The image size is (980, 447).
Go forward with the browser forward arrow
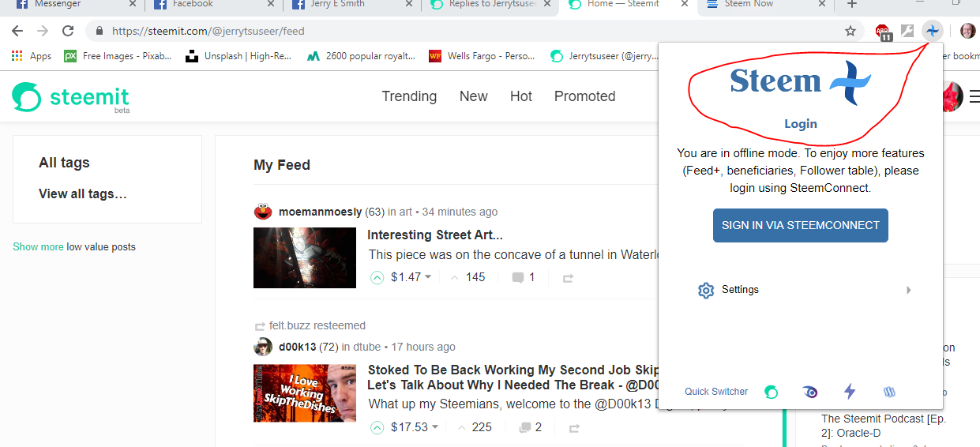click(43, 32)
